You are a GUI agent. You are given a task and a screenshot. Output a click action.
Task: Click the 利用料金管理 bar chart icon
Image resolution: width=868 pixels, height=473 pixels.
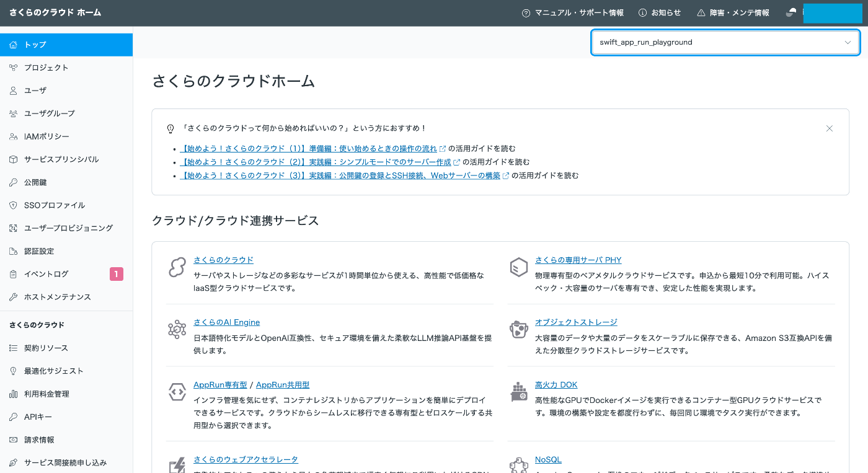point(13,394)
